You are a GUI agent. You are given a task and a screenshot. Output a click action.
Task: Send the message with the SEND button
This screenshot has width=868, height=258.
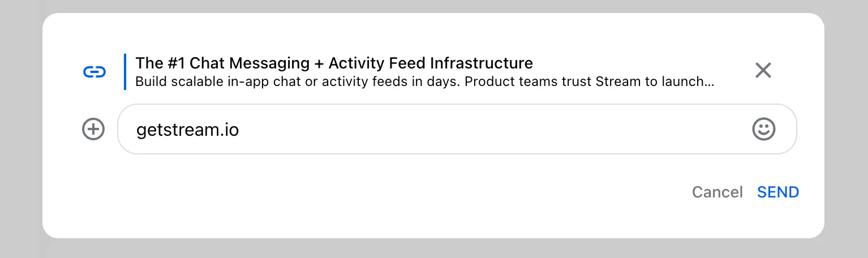pos(778,192)
